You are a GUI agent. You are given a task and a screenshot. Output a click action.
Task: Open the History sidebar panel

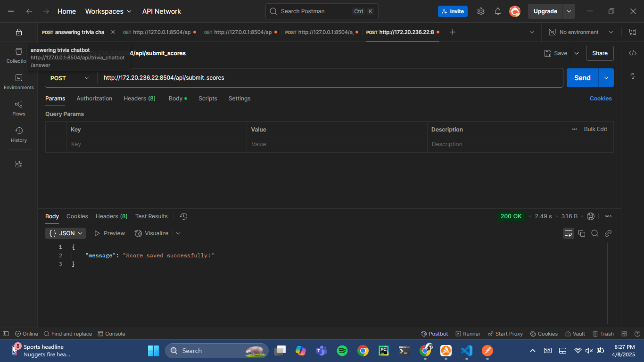point(19,134)
